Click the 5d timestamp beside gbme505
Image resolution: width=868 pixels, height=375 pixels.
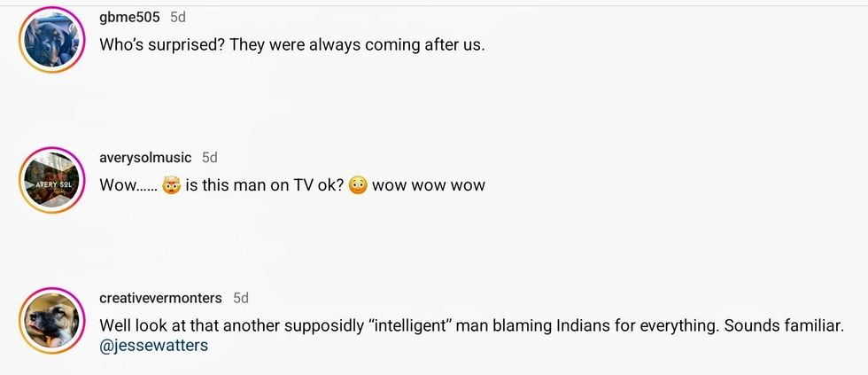[x=178, y=17]
